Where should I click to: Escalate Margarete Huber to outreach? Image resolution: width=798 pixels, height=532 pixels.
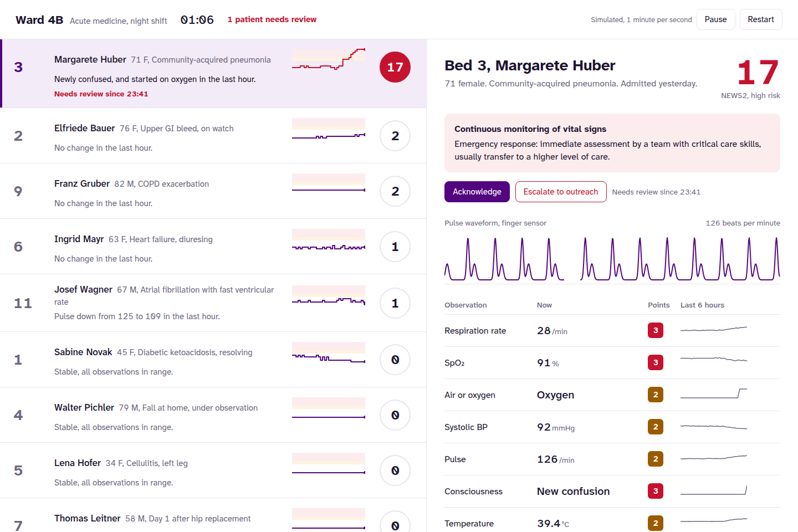pyautogui.click(x=561, y=192)
